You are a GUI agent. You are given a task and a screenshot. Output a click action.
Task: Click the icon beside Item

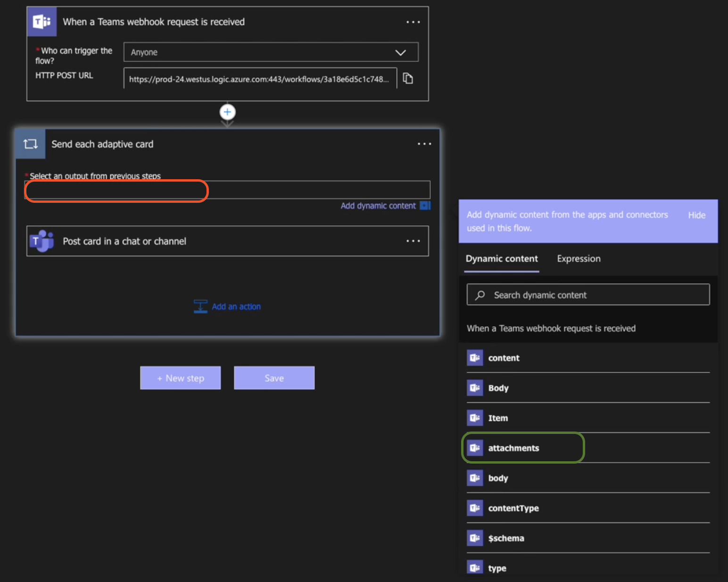475,418
